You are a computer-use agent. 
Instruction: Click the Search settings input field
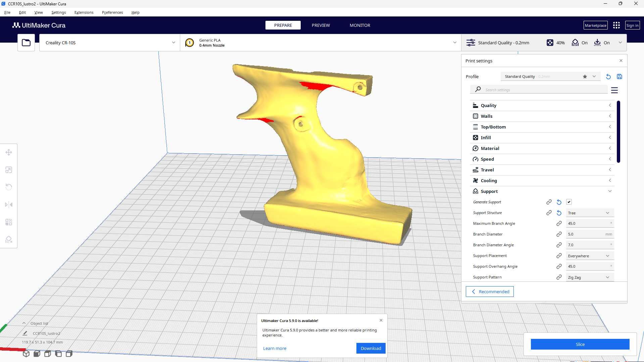(x=539, y=90)
